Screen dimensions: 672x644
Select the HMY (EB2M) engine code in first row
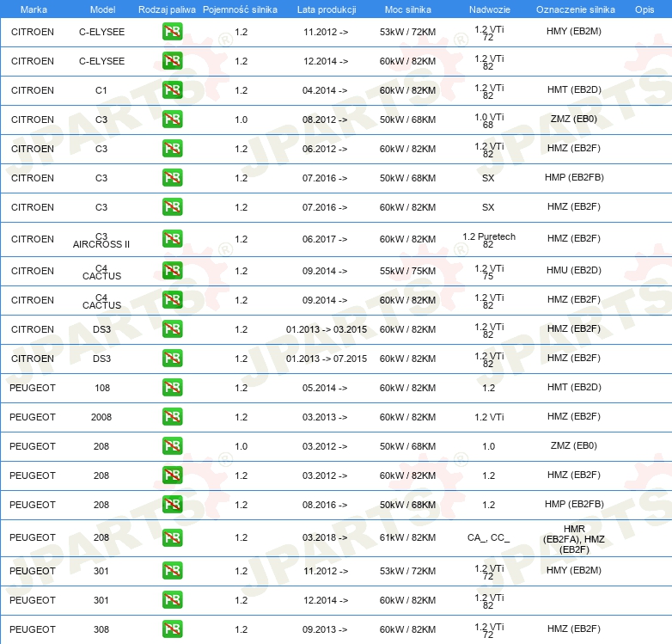tap(574, 31)
